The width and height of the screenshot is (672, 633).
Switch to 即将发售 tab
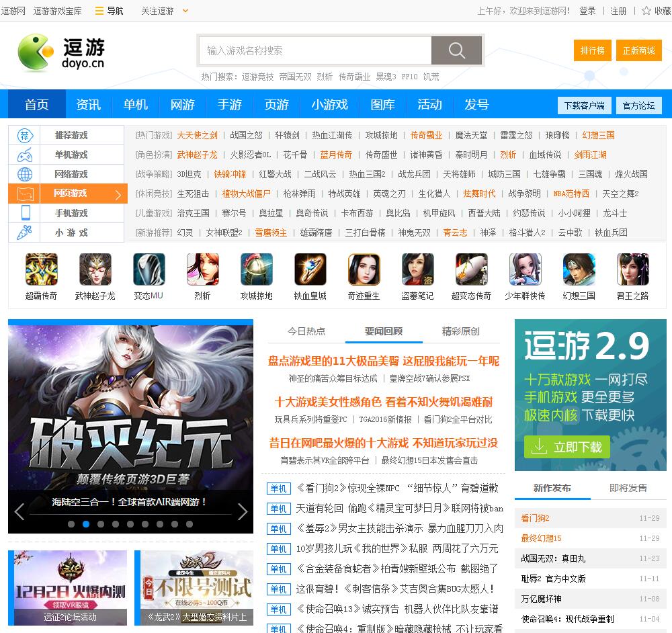[x=628, y=488]
